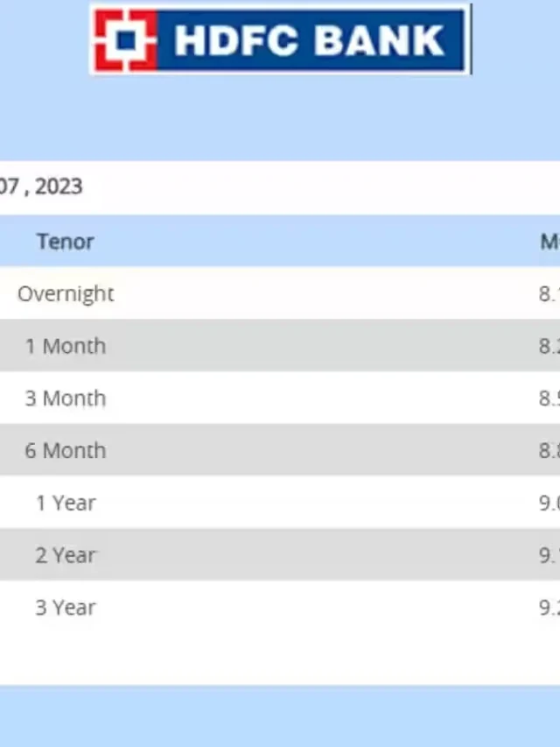
Task: Click the HDFC BANK text in logo
Action: tap(310, 40)
